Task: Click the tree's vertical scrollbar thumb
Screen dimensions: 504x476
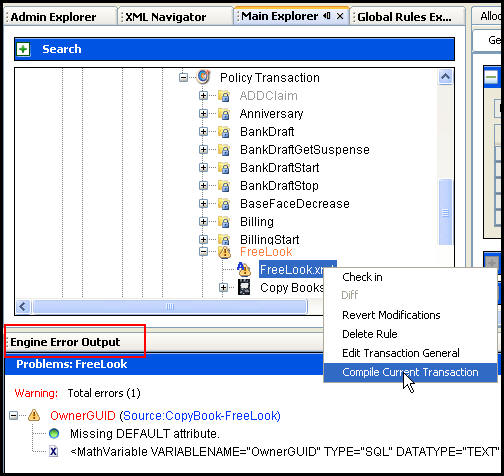Action: (x=445, y=212)
